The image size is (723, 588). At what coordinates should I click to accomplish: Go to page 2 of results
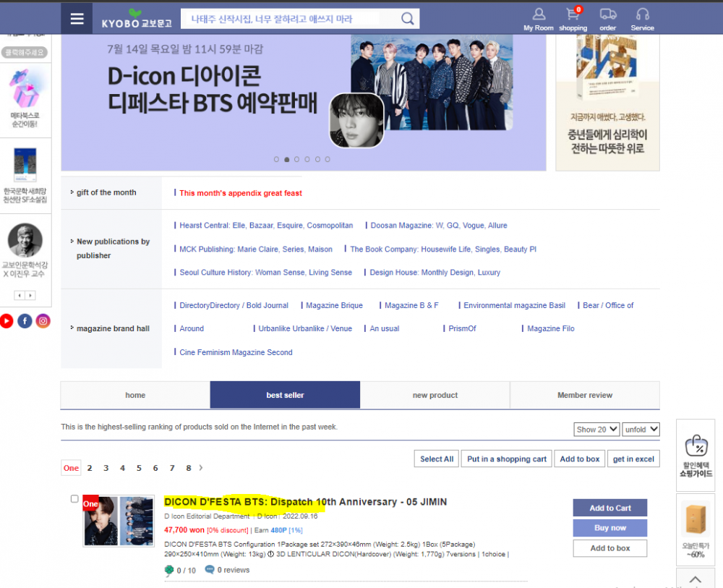pos(90,468)
